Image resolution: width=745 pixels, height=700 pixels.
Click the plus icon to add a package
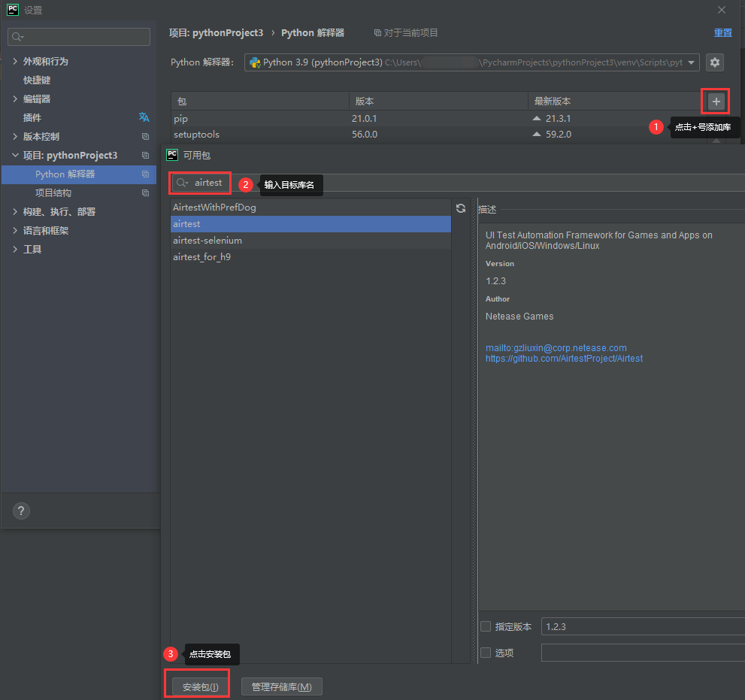716,102
